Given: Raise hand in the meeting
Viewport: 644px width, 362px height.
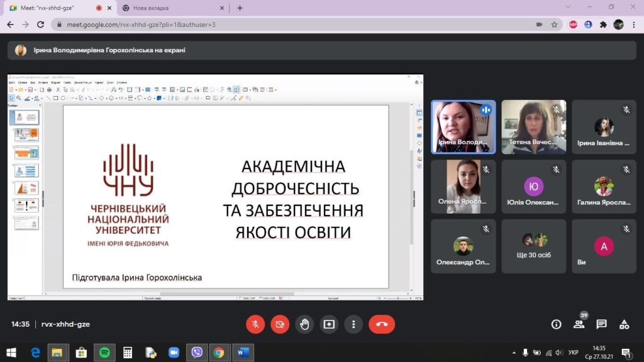Looking at the screenshot, I should 304,324.
